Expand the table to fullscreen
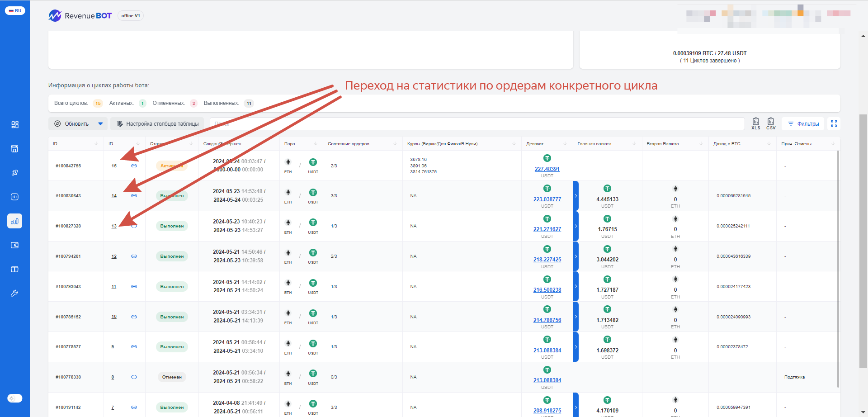The height and width of the screenshot is (417, 868). pos(834,123)
